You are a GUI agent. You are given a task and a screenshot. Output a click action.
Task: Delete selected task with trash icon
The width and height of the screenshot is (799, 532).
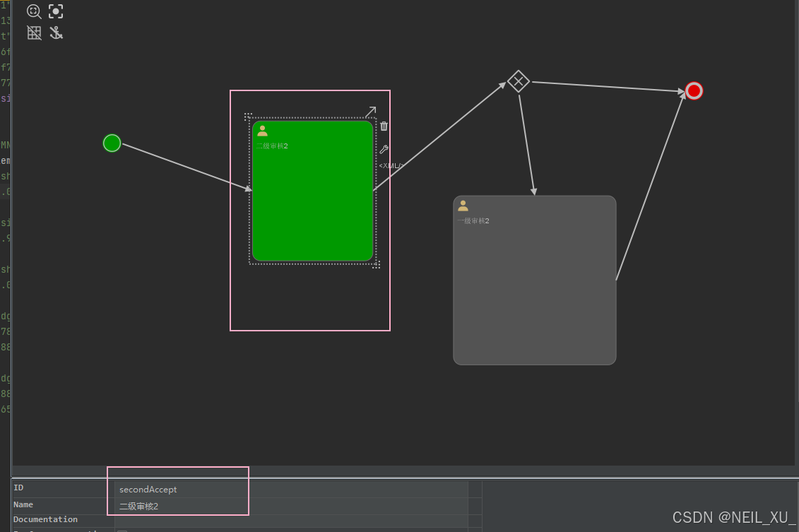click(384, 126)
